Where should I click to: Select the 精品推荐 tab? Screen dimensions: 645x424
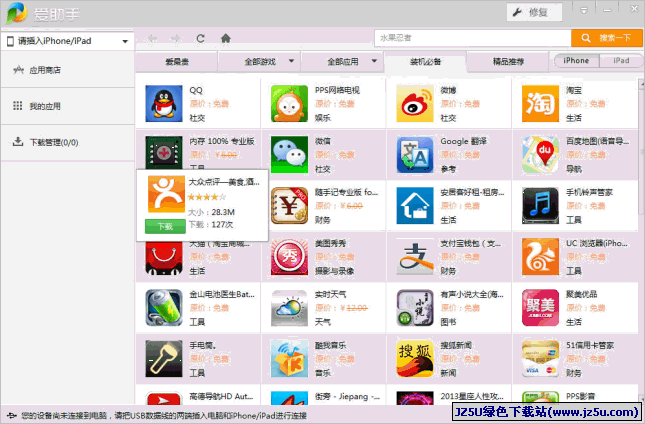point(508,62)
